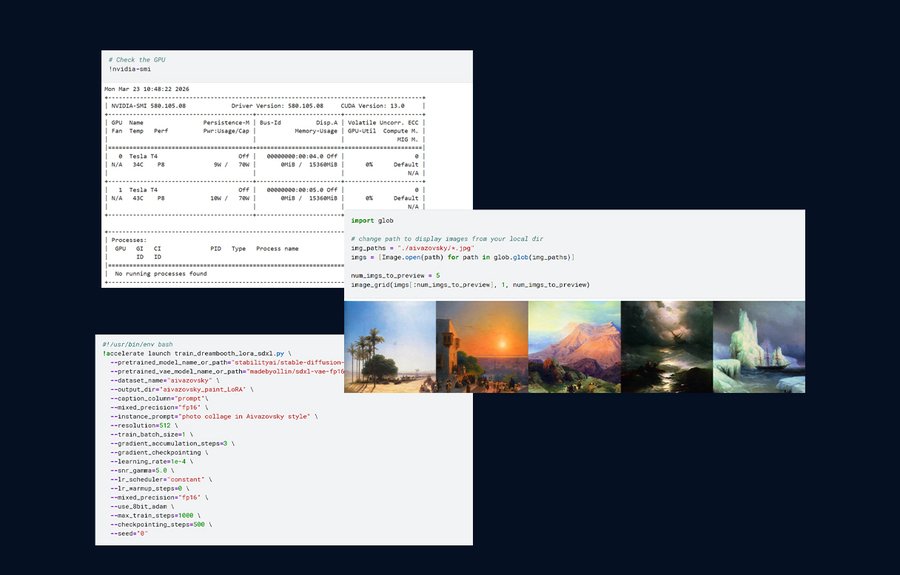
Task: Click the GPU 1 'Tesla T4' row
Action: 265,190
